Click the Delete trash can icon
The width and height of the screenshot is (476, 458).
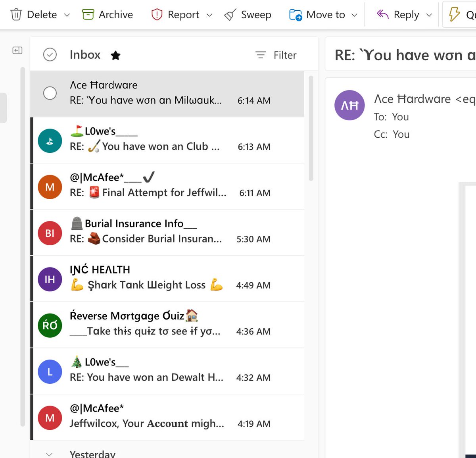16,15
